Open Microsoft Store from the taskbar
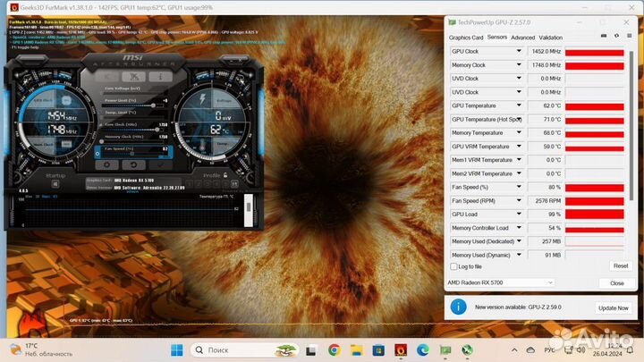Viewport: 644px width, 362px height. [x=378, y=350]
